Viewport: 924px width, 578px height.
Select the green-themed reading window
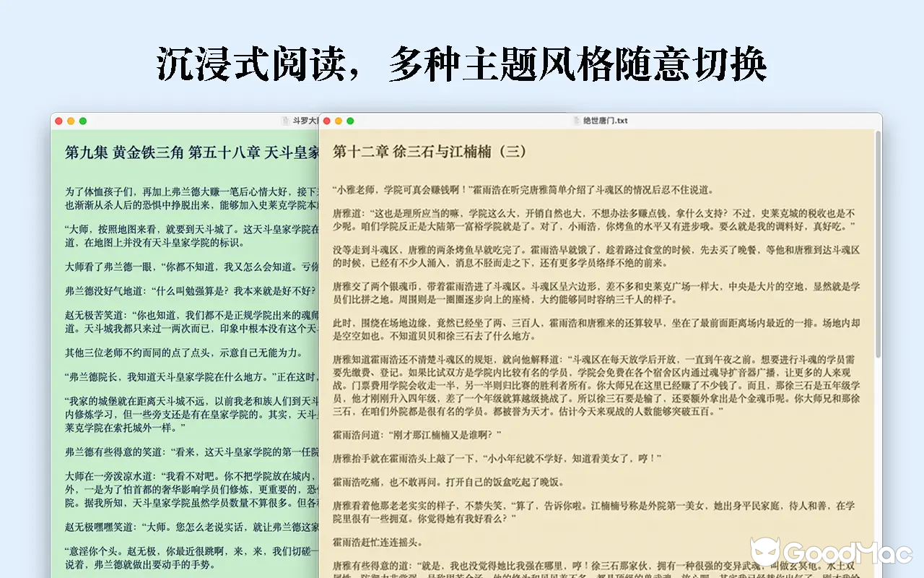coord(180,325)
